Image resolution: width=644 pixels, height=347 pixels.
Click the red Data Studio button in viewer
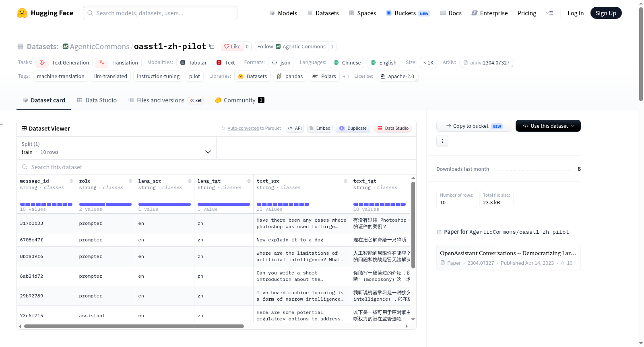click(393, 129)
